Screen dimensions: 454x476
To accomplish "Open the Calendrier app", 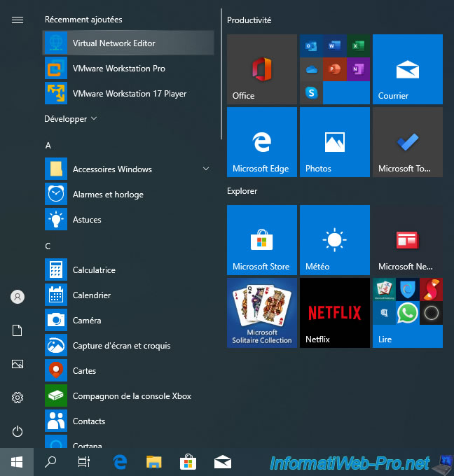I will point(128,295).
